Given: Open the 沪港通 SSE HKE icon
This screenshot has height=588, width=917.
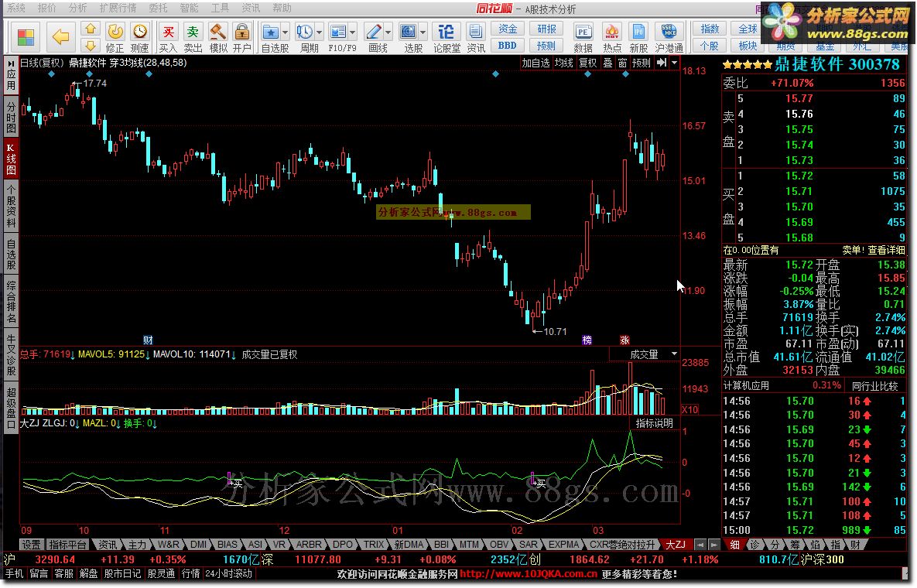Looking at the screenshot, I should point(669,38).
